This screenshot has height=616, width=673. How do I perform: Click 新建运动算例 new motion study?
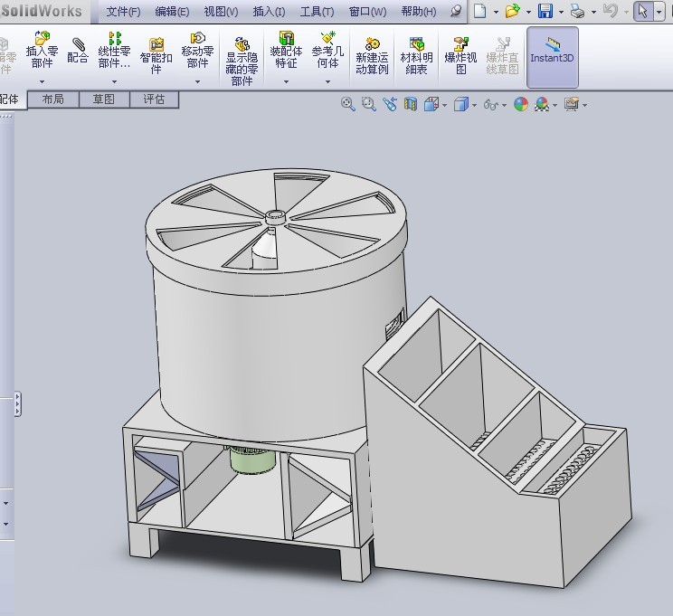point(372,56)
